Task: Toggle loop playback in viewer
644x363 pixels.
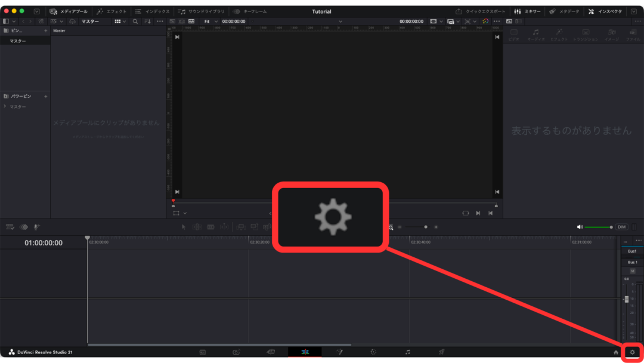Action: pos(465,213)
